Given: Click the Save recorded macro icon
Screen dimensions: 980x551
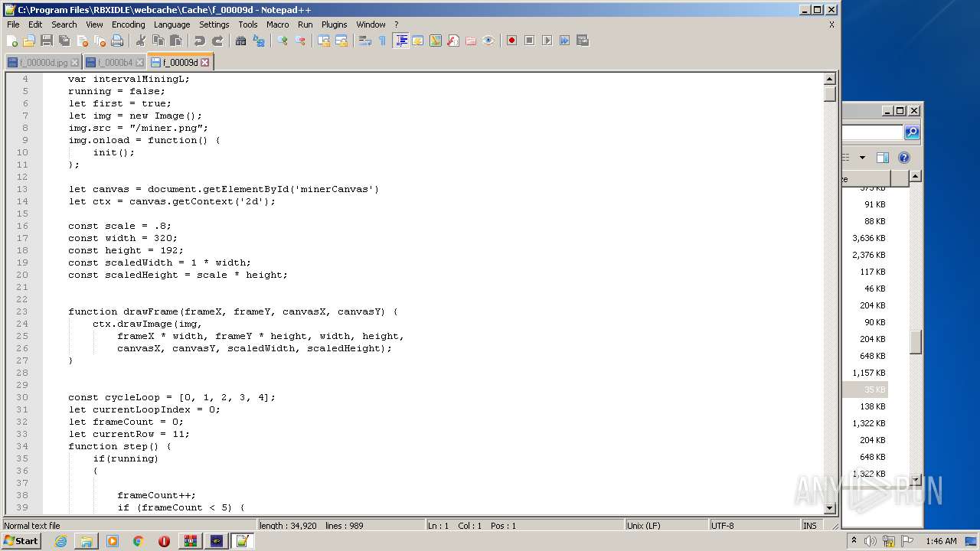Looking at the screenshot, I should (x=582, y=41).
